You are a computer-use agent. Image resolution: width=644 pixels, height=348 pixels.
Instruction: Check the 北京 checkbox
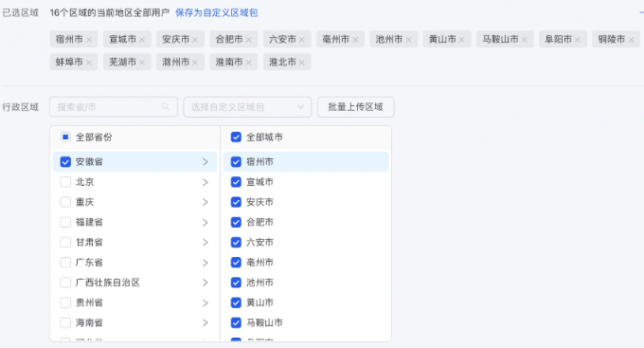click(65, 182)
